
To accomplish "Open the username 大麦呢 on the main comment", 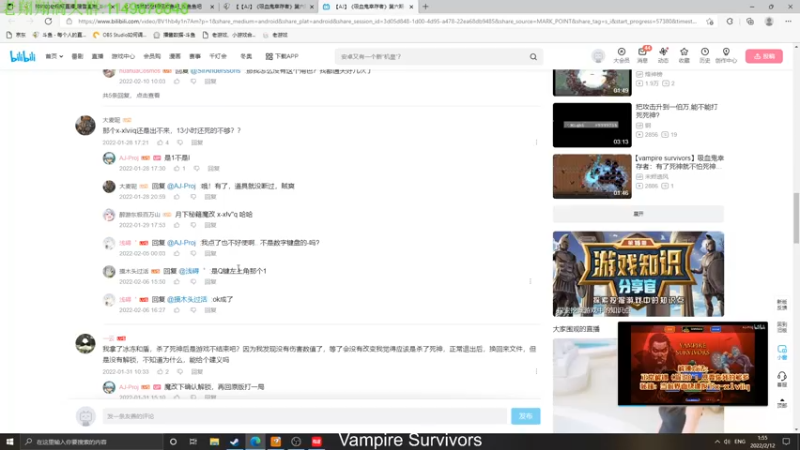I will 111,120.
